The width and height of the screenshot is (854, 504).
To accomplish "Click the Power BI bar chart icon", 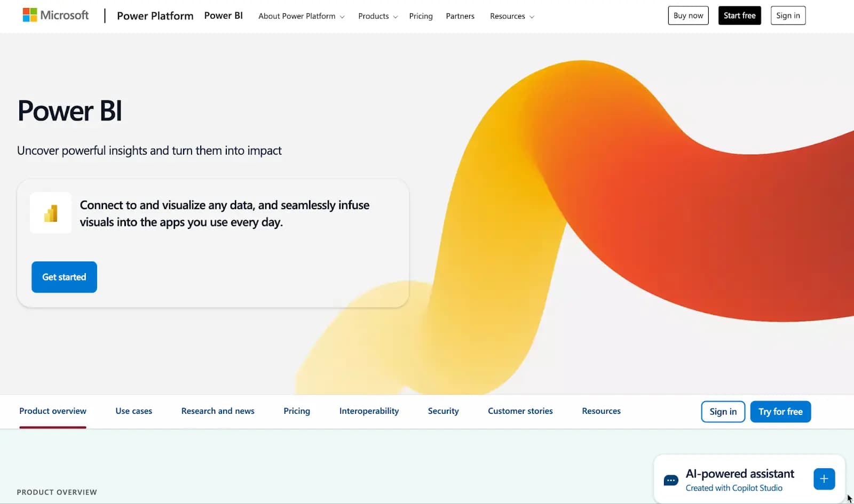I will 51,213.
